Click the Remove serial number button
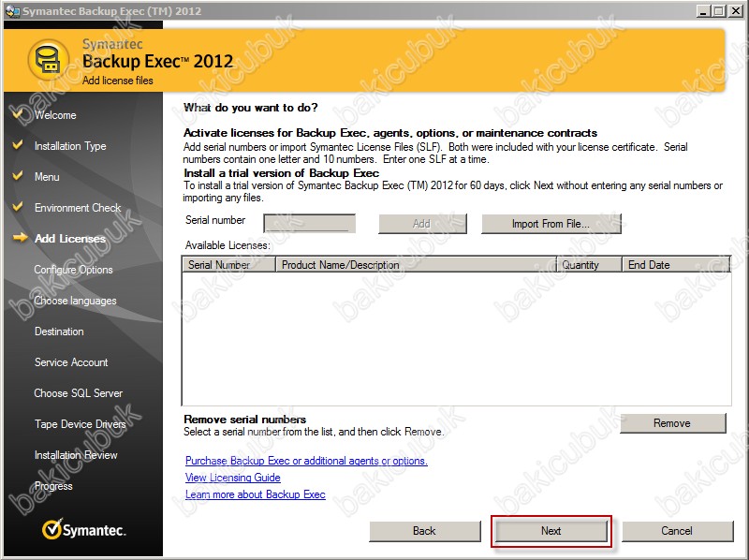This screenshot has height=560, width=749. pyautogui.click(x=672, y=423)
